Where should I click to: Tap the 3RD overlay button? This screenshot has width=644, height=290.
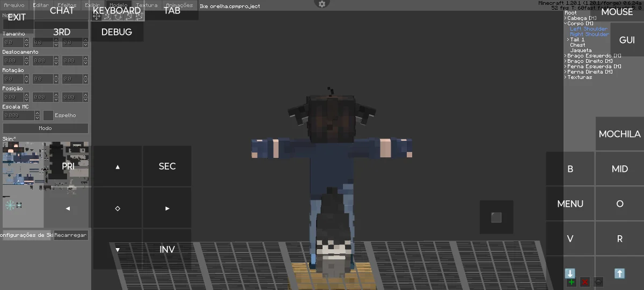[x=62, y=32]
